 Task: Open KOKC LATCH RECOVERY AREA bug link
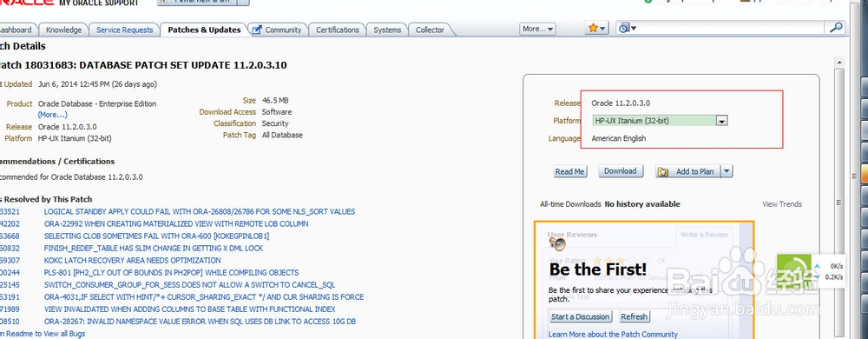point(132,261)
